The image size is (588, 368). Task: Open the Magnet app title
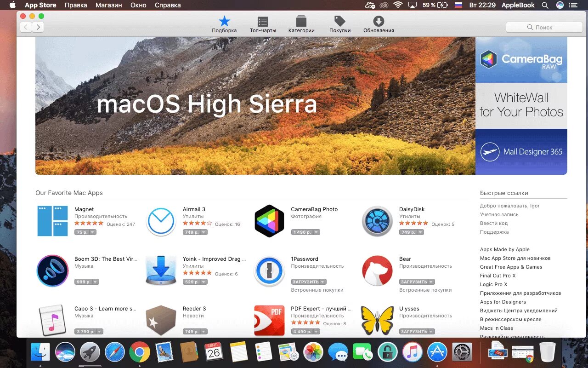point(84,209)
